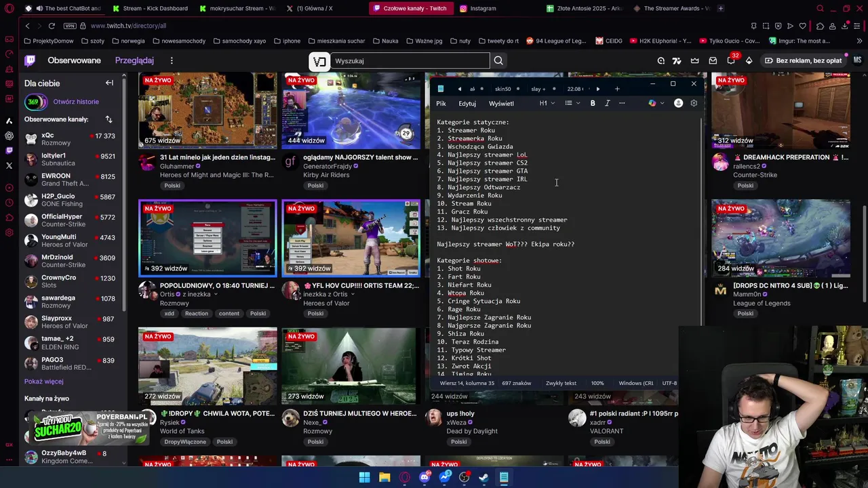
Task: Click Otwórz historie link
Action: click(x=76, y=102)
